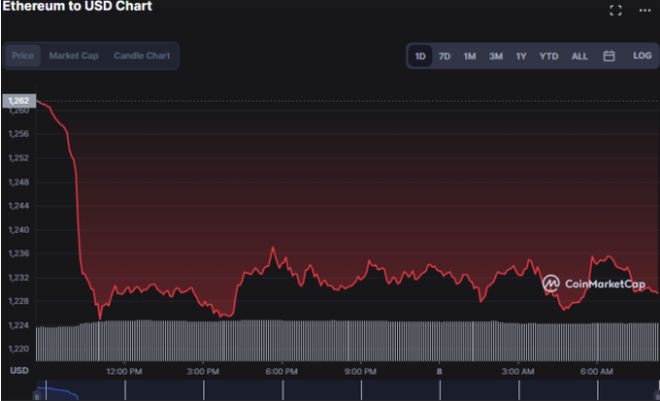Click the USD currency label
The image size is (660, 401).
click(x=19, y=371)
